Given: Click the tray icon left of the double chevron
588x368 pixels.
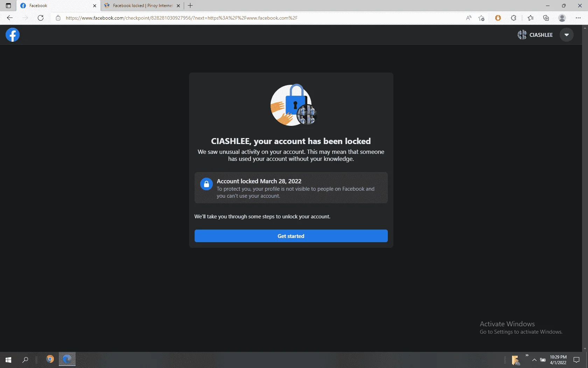Looking at the screenshot, I should pyautogui.click(x=516, y=360).
